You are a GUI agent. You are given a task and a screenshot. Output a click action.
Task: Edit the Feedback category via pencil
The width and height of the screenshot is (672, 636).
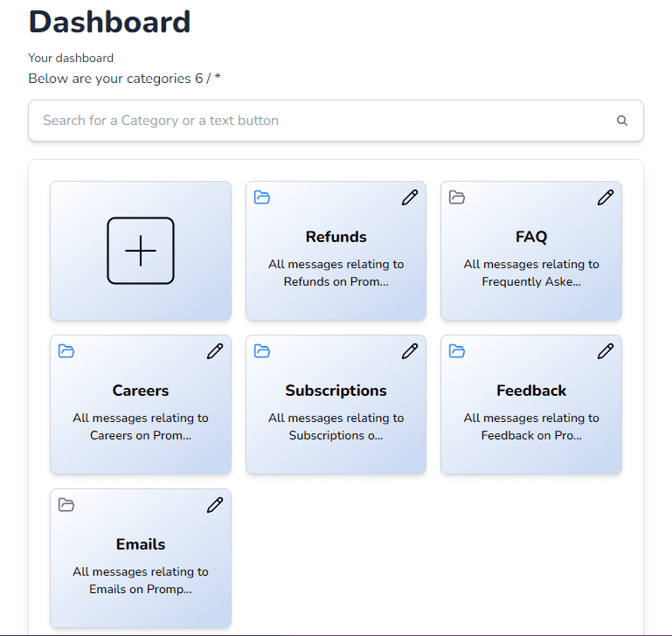pos(605,351)
